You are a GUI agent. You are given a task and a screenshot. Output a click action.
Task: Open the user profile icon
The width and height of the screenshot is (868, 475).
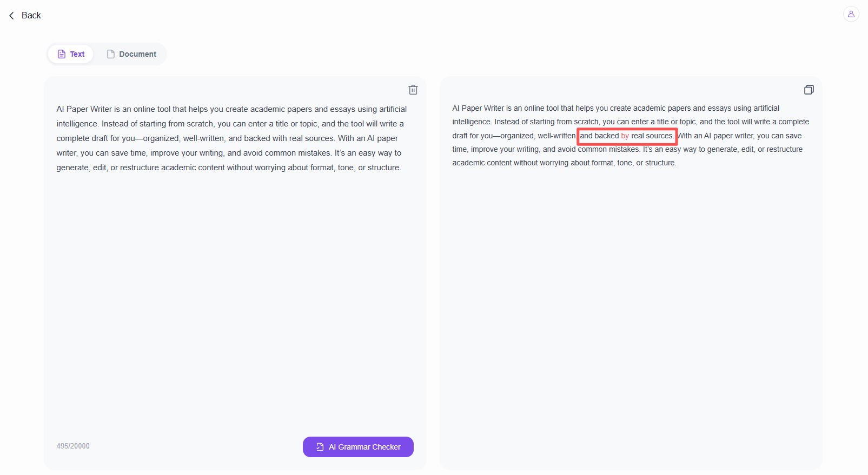[x=851, y=14]
